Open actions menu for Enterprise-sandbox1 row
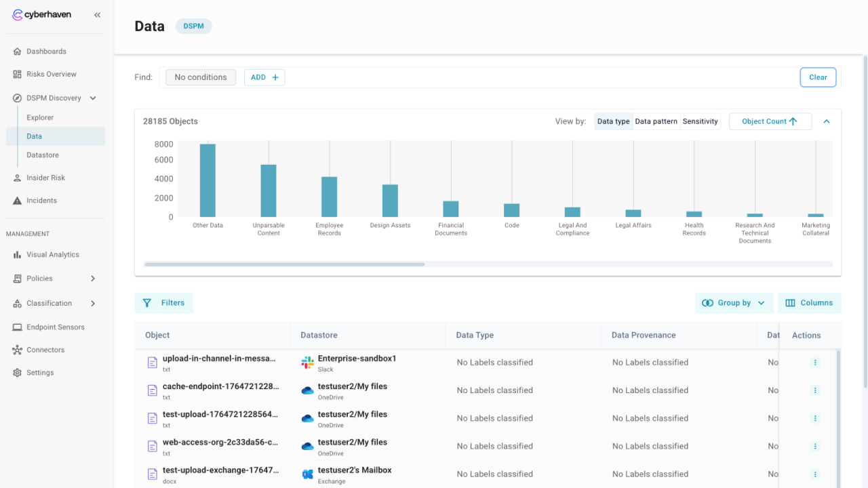 815,363
